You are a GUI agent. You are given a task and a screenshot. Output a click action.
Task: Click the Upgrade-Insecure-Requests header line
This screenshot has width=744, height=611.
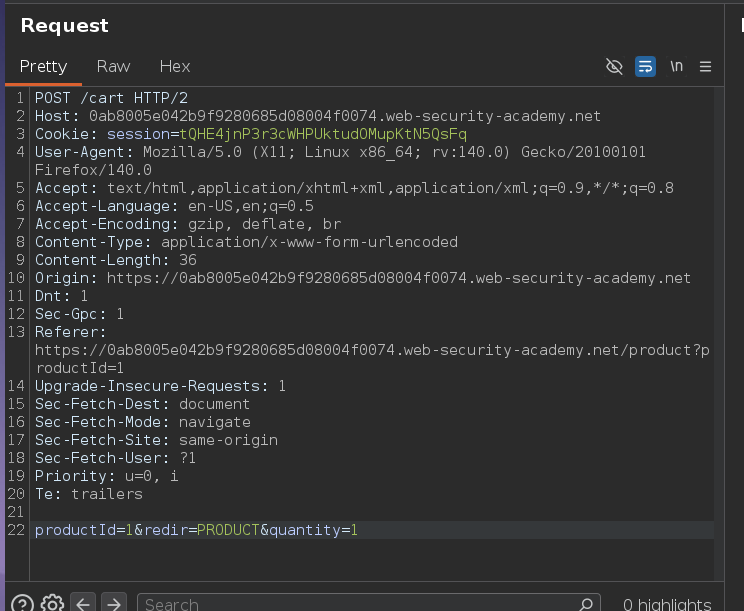pyautogui.click(x=160, y=386)
